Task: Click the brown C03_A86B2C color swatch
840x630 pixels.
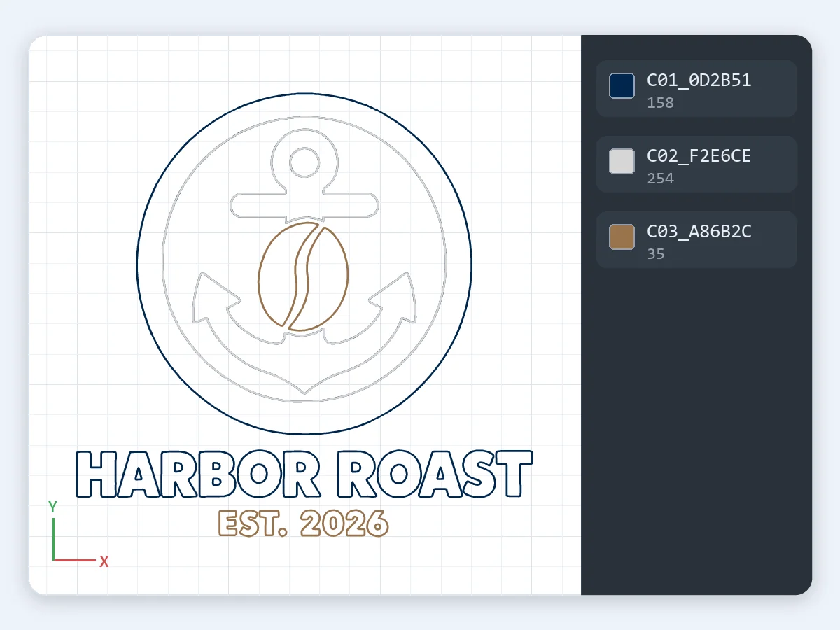Action: 622,237
